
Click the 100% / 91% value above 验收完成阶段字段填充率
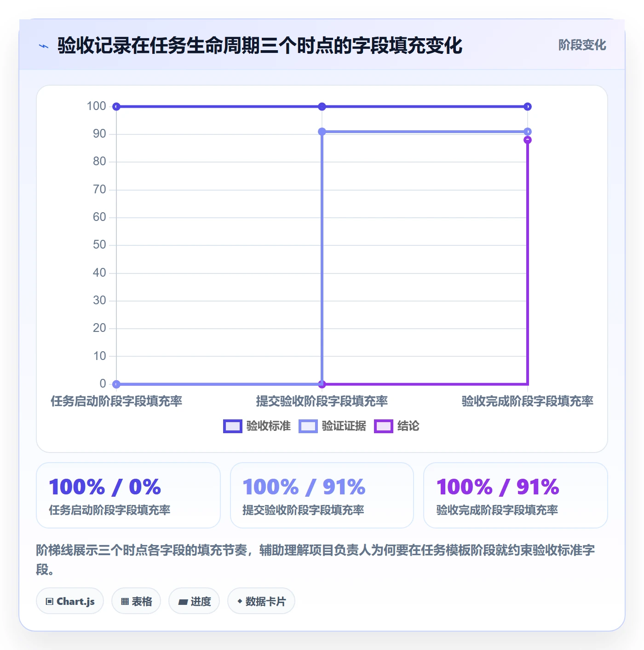498,487
